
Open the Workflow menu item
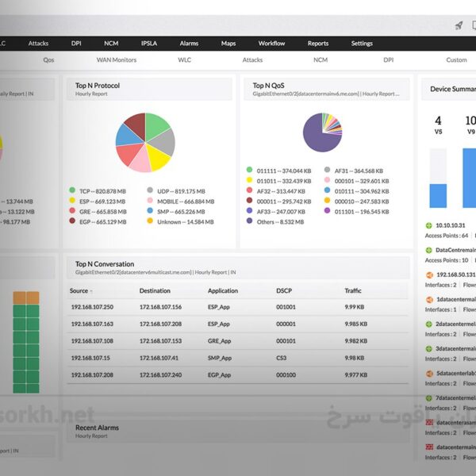pyautogui.click(x=271, y=44)
